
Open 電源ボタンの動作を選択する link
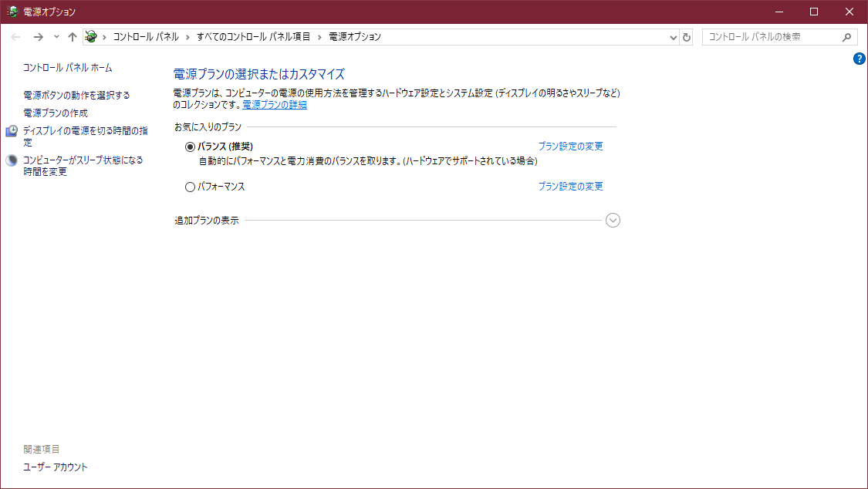[76, 95]
